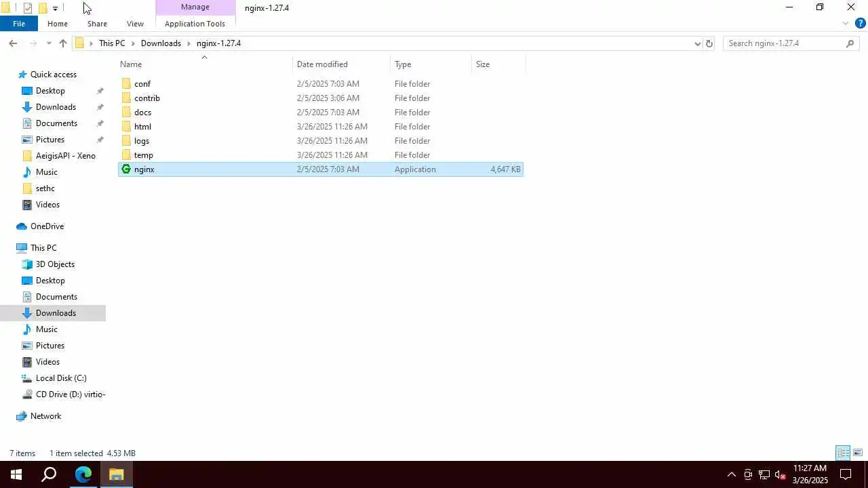
Task: Open the conf folder icon
Action: point(126,84)
